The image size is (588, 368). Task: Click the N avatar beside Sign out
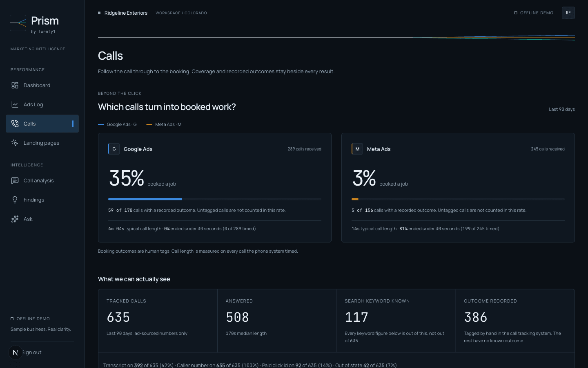click(16, 352)
